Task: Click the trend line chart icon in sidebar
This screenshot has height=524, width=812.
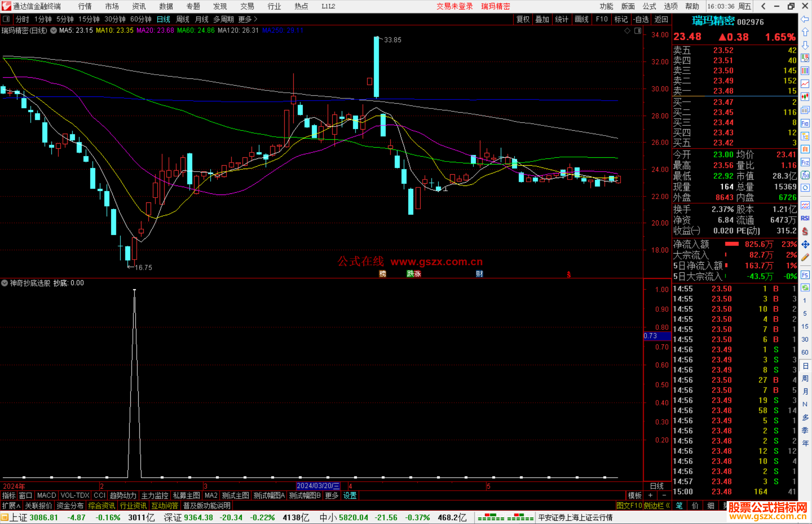Action: [x=805, y=84]
